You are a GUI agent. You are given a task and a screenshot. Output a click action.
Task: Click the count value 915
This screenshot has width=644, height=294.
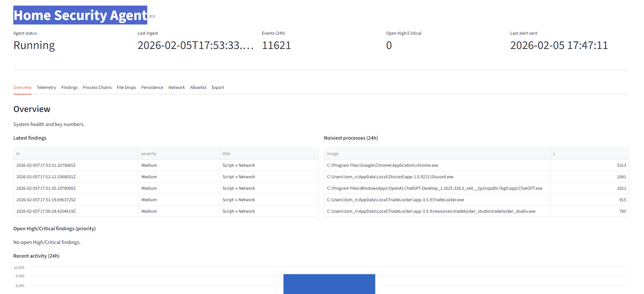[590, 200]
